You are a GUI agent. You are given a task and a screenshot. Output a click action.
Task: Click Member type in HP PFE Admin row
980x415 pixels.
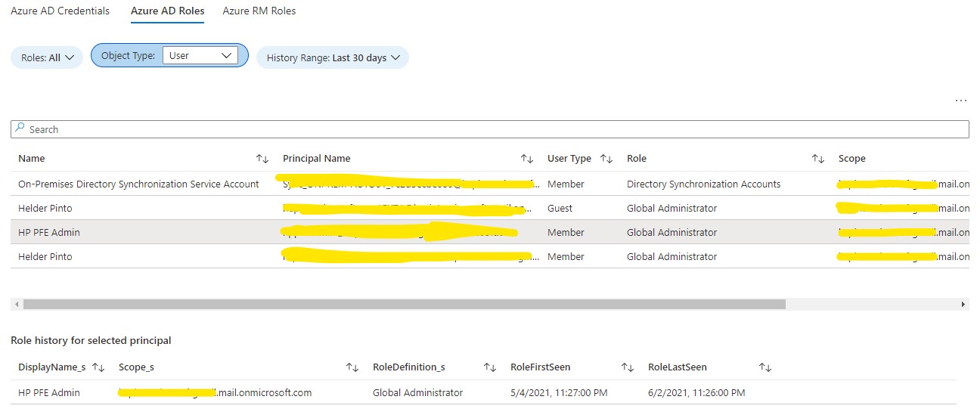click(x=566, y=232)
